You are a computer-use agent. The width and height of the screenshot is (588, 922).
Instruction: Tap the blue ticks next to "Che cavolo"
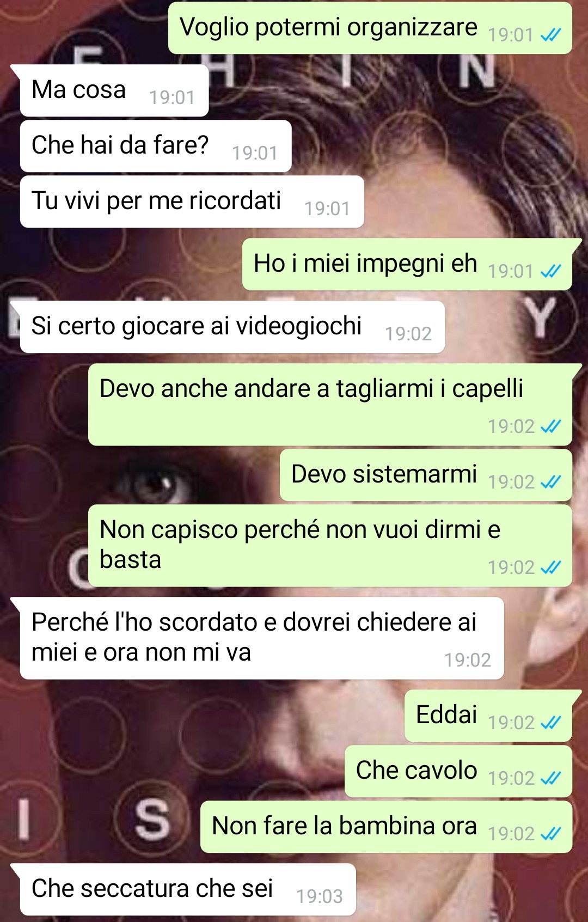pos(550,778)
